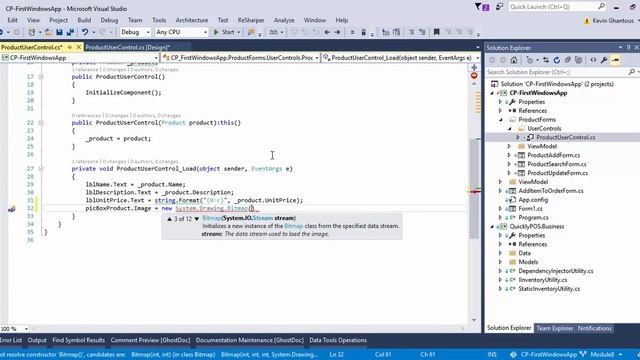This screenshot has width=640, height=360.
Task: Click Refresh icon in Solution Explorer toolbar
Action: click(x=557, y=60)
